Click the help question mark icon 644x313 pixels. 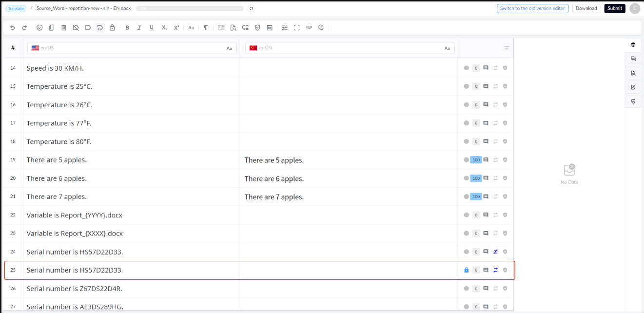pos(321,28)
